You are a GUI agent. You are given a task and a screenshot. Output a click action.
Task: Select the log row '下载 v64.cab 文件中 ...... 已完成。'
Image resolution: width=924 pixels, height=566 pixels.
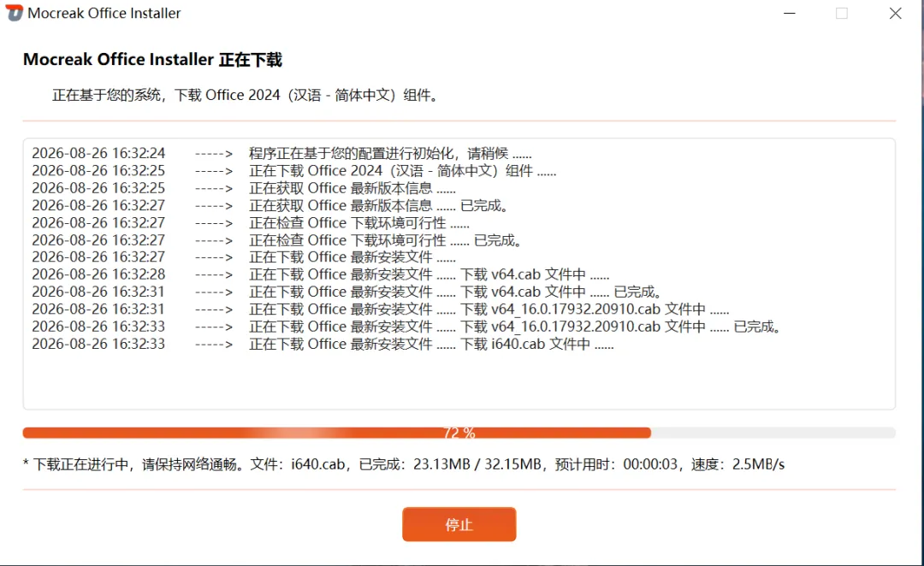pos(347,292)
